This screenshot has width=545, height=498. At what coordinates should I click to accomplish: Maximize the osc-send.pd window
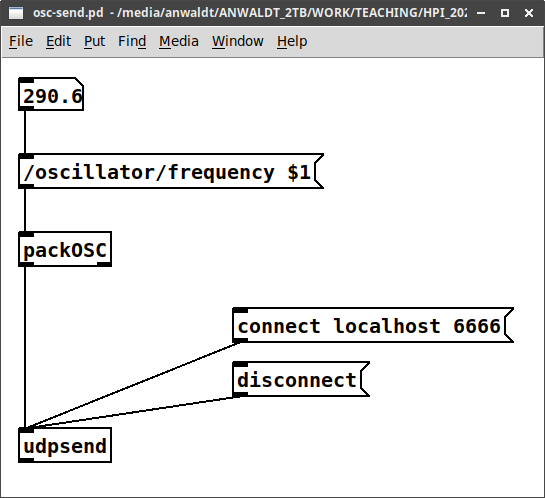click(505, 13)
